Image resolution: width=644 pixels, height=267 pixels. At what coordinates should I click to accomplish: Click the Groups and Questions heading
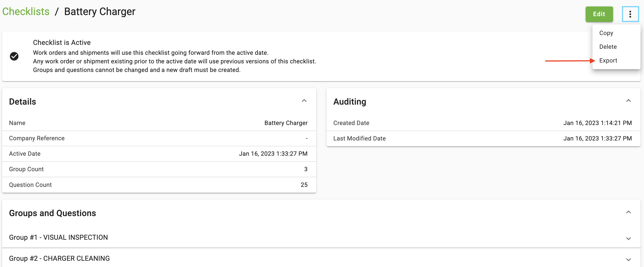coord(53,213)
